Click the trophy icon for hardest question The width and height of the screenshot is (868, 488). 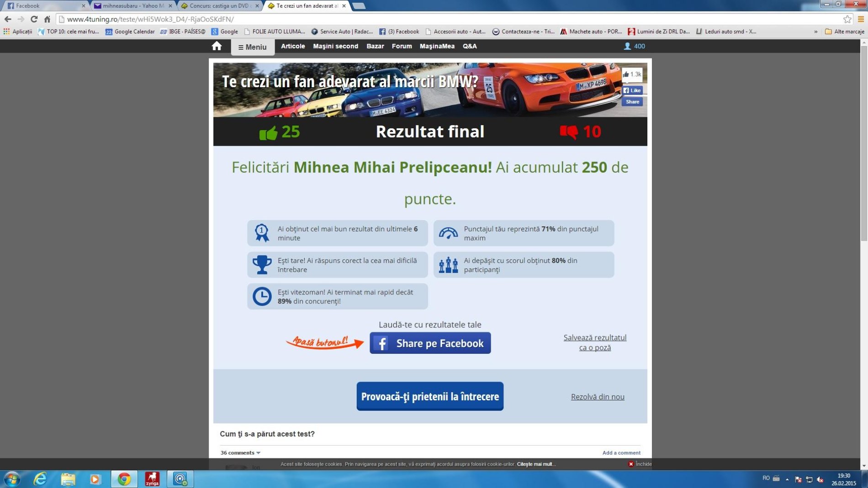(262, 265)
